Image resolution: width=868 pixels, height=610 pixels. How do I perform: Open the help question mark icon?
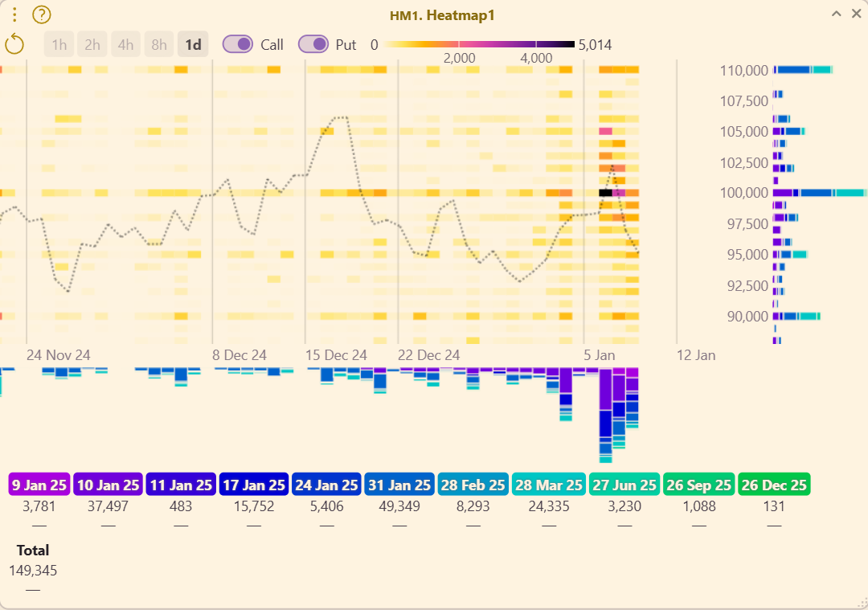click(42, 14)
